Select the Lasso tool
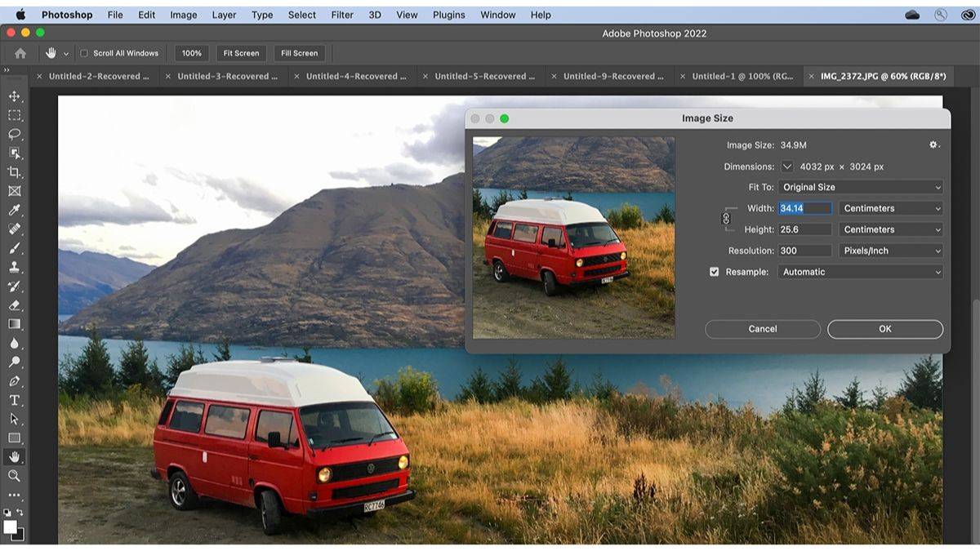 point(15,134)
